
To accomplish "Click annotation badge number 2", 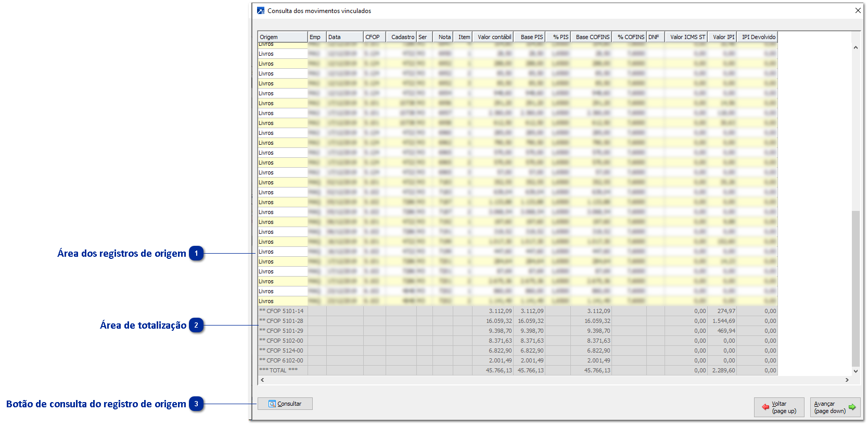I will coord(196,326).
